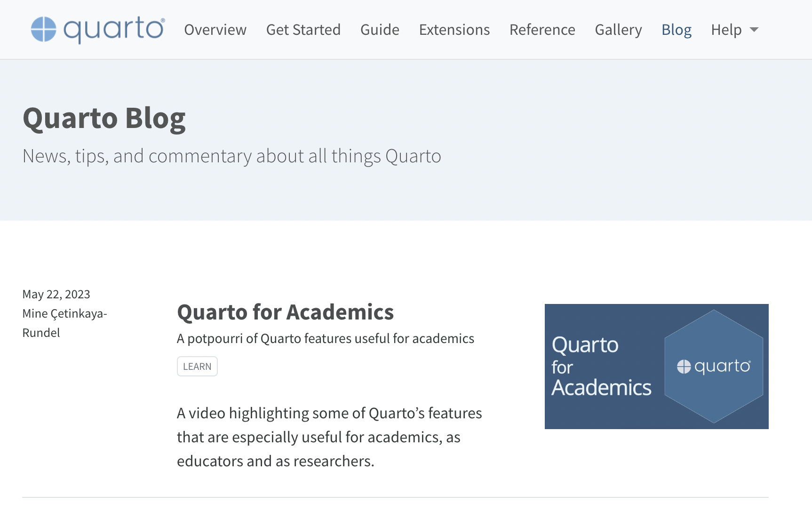Expand the Help dropdown caret arrow

pyautogui.click(x=754, y=30)
